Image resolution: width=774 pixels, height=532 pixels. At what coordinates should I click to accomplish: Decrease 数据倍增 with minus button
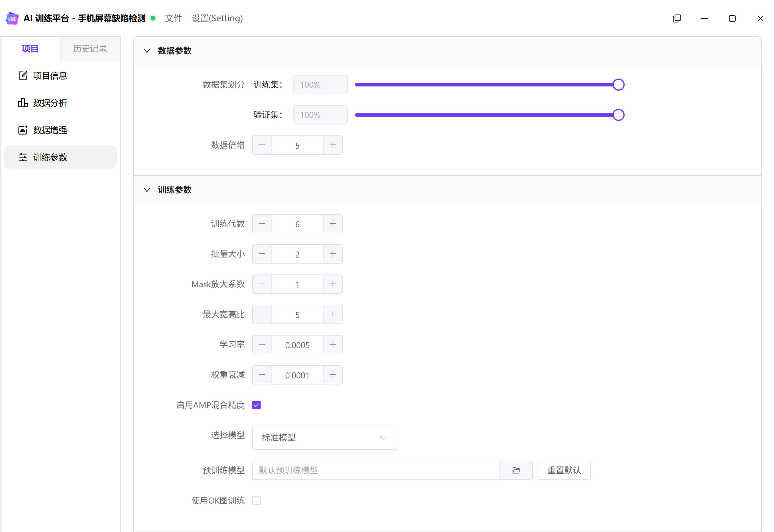click(262, 145)
